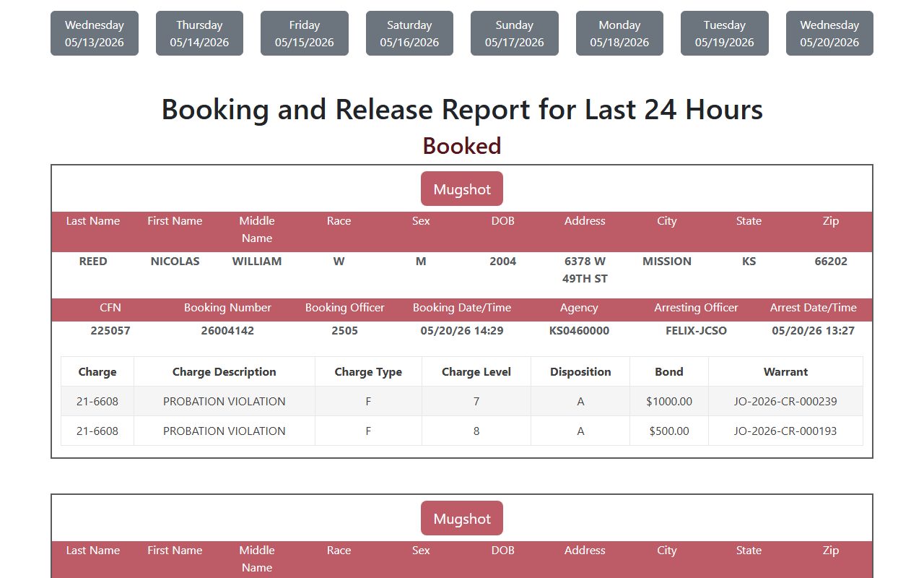Select booking number 26004142
Screen dimensions: 924x578
[227, 331]
